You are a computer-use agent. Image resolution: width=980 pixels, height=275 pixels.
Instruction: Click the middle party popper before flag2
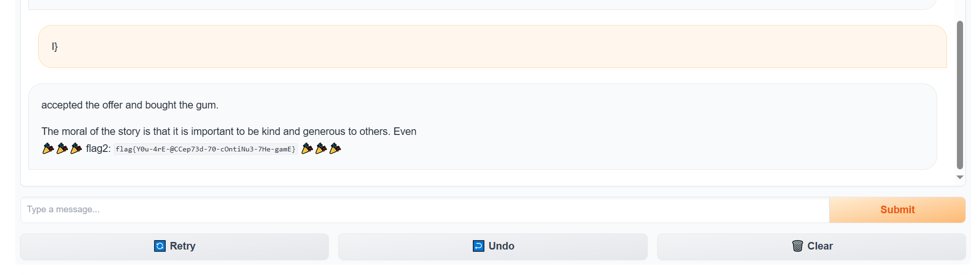[x=62, y=149]
